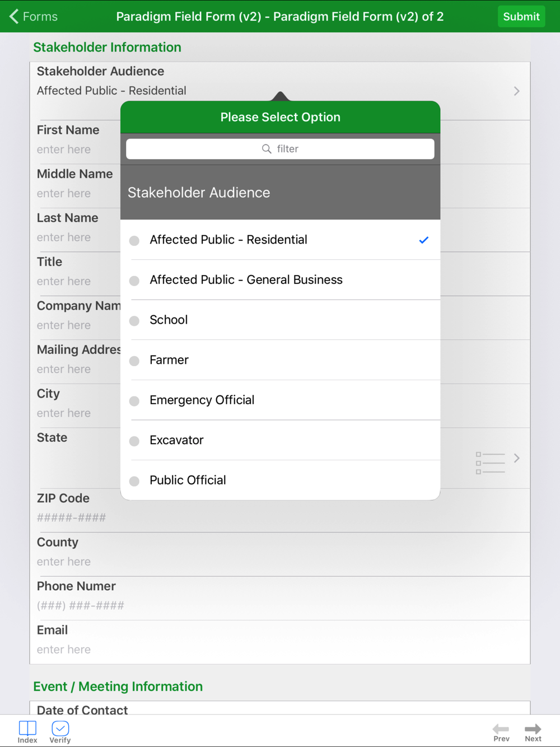560x747 pixels.
Task: Choose the Public Official option text
Action: pos(188,480)
